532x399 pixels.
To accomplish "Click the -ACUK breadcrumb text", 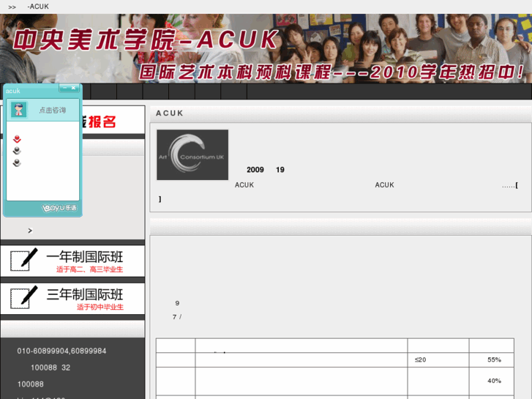I will (x=38, y=7).
